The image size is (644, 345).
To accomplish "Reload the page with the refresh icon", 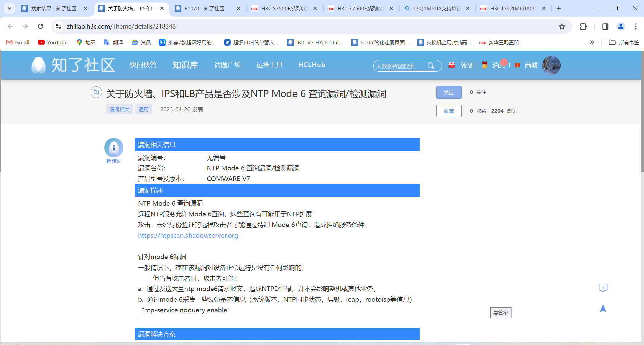I will tap(40, 26).
